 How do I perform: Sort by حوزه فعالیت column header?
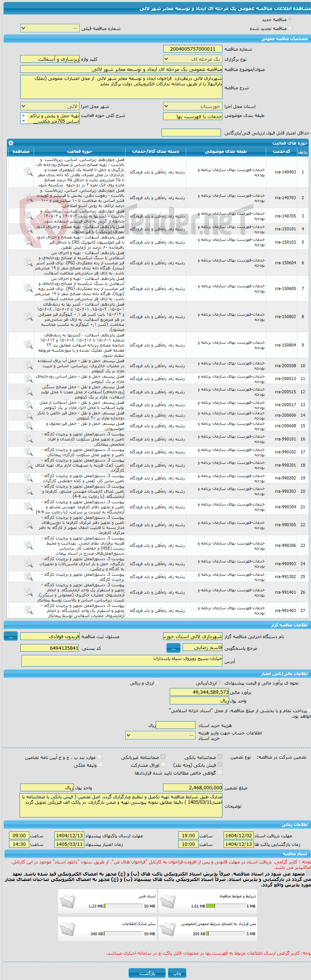80,151
